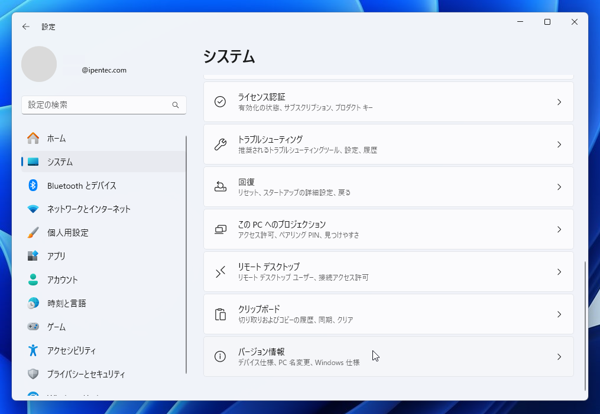Viewport: 600px width, 414px height.
Task: Open アカウント label in sidebar
Action: point(62,280)
